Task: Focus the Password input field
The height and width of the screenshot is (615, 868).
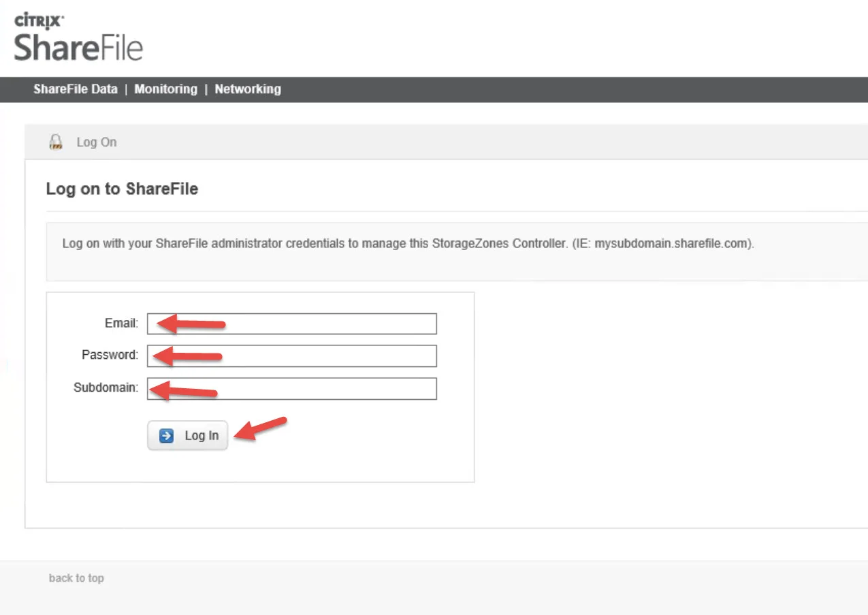Action: [x=292, y=356]
